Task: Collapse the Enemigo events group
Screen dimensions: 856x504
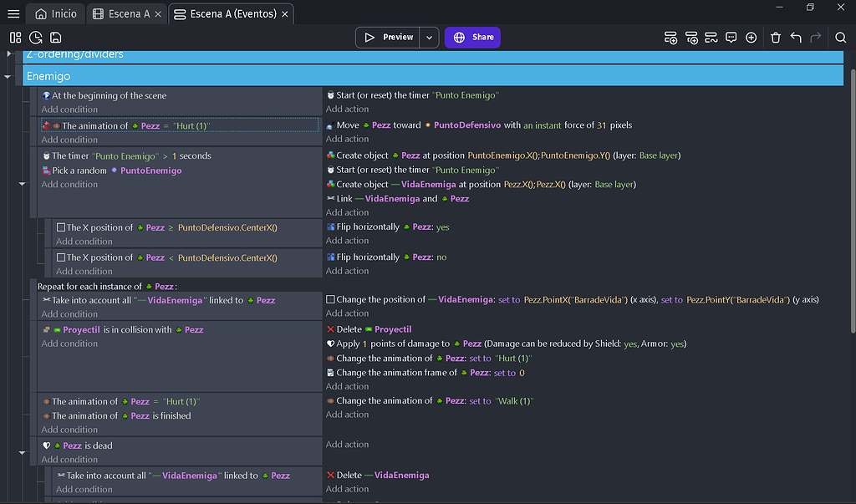Action: point(8,75)
